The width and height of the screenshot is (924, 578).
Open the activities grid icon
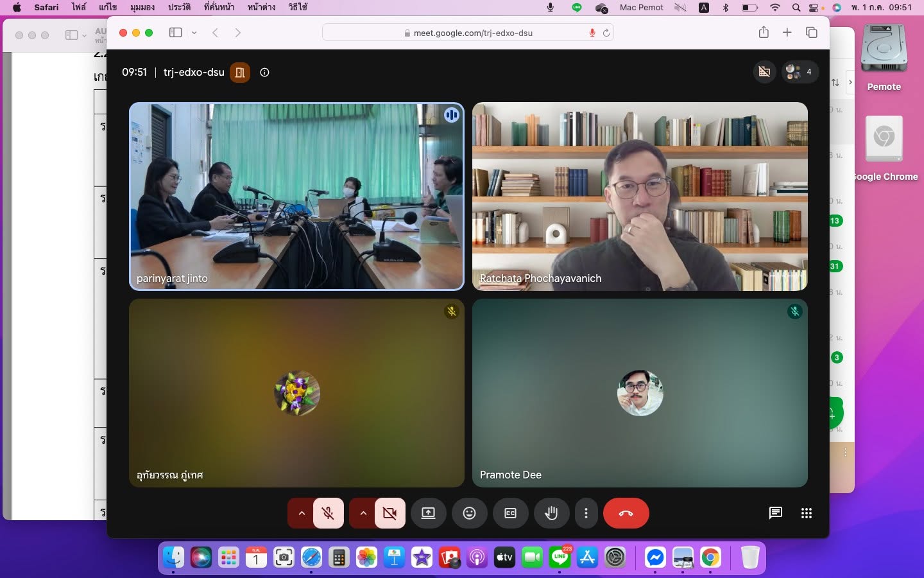point(807,512)
